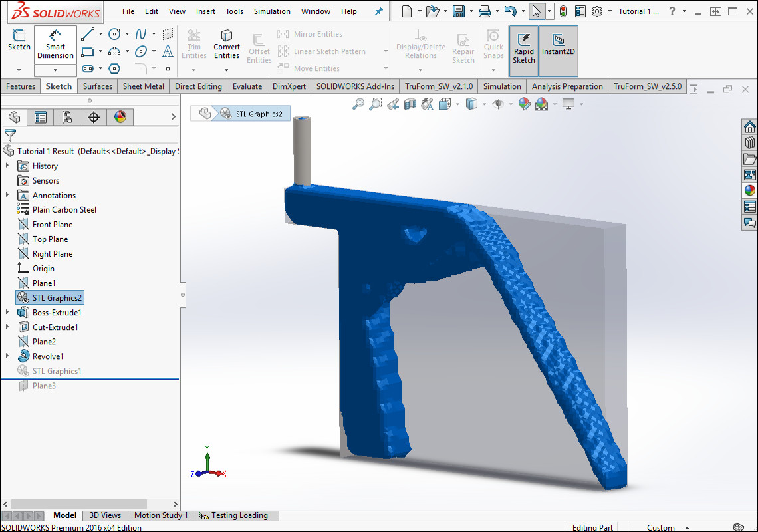The width and height of the screenshot is (758, 532).
Task: Select the Zoom to Fit icon
Action: click(x=357, y=104)
